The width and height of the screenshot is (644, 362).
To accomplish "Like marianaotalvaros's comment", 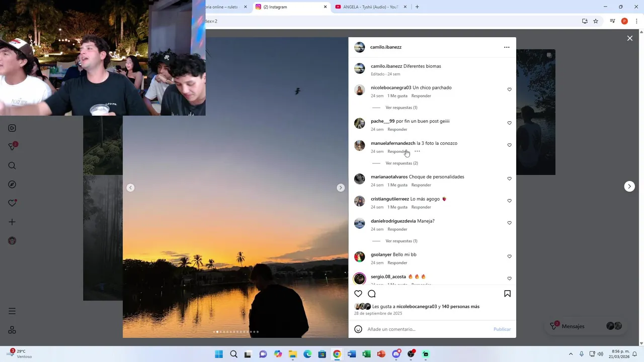I will 509,179.
